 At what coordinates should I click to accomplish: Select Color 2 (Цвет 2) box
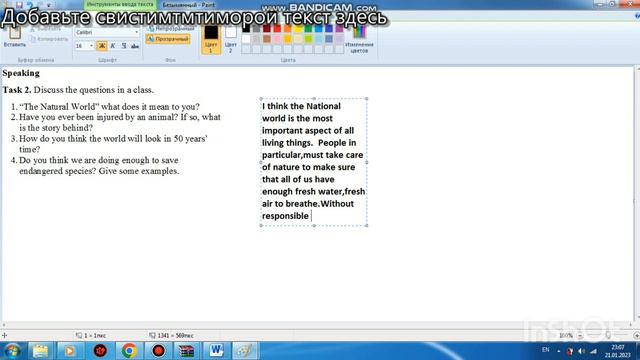coord(231,40)
